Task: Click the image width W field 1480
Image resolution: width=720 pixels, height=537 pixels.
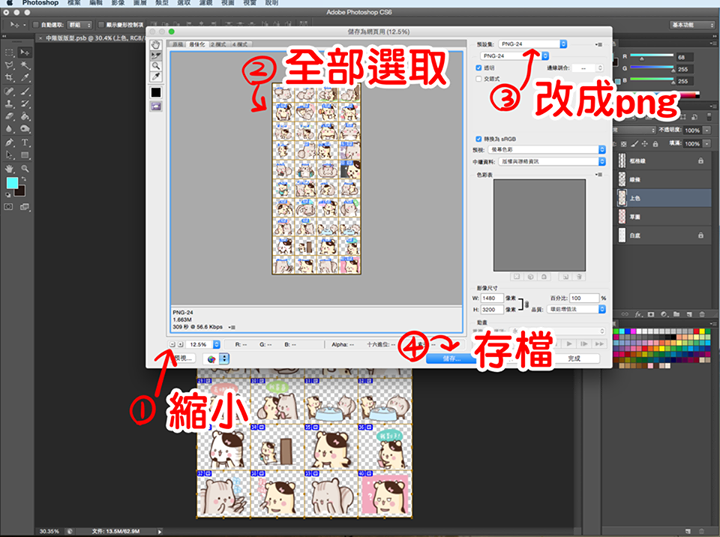Action: 492,298
